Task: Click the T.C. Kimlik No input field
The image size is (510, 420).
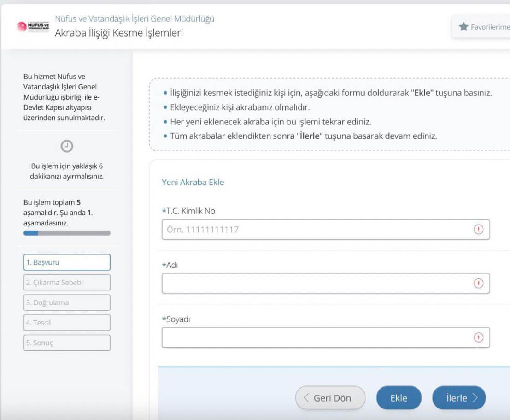Action: (x=318, y=230)
